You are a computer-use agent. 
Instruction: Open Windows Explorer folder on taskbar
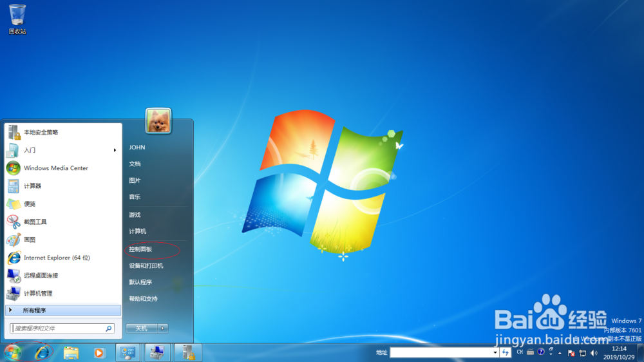(x=71, y=352)
